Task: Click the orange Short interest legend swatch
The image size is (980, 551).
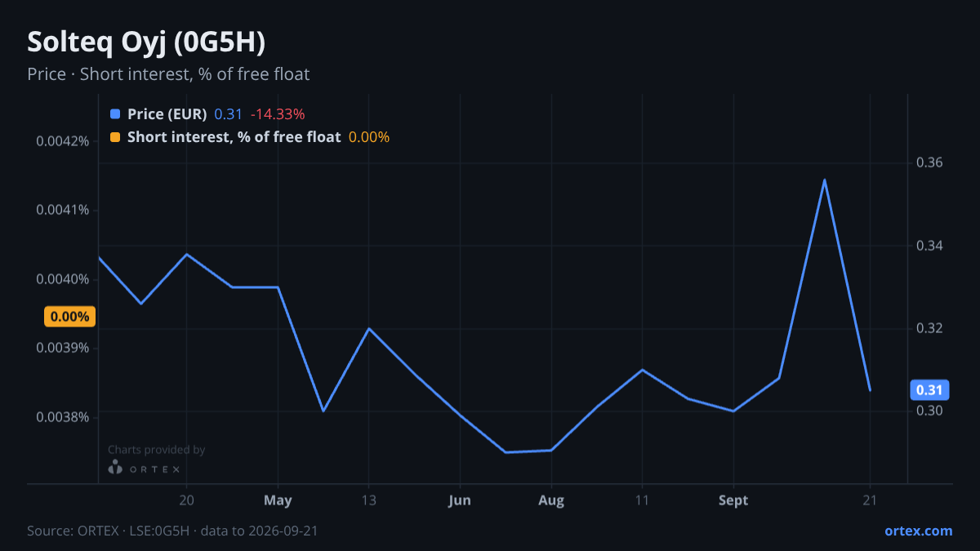Action: click(114, 137)
